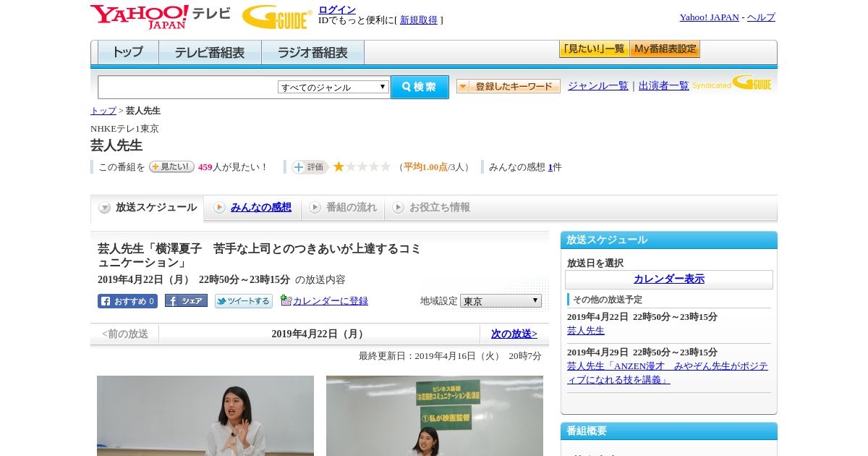Open the ヘルプ link
The width and height of the screenshot is (868, 456).
coord(761,17)
